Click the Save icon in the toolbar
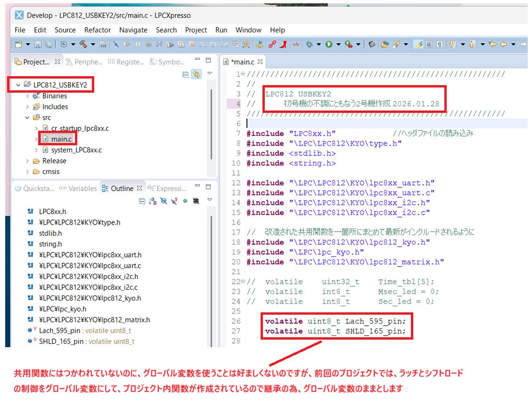532x405 pixels. (38, 44)
